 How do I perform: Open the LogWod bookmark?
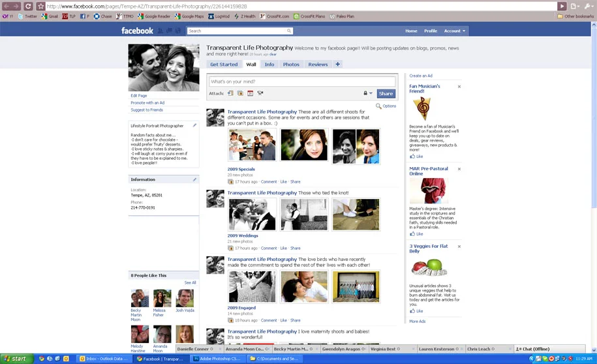coord(219,16)
